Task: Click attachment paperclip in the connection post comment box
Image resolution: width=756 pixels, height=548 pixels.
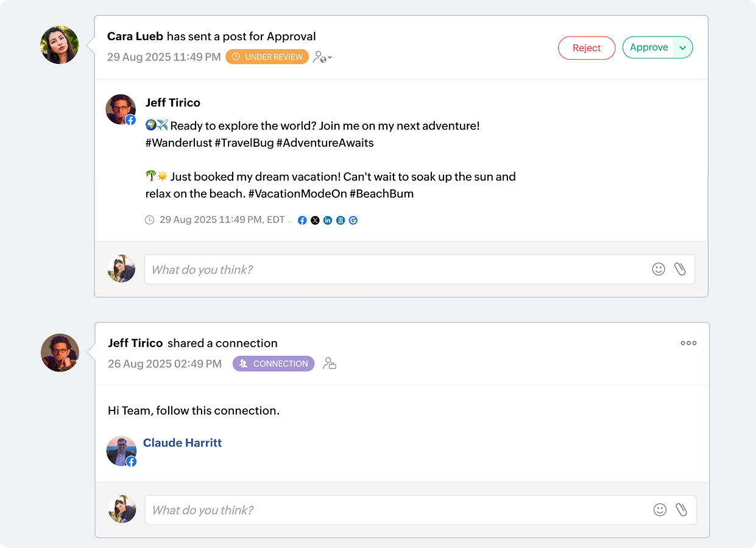Action: (x=681, y=510)
